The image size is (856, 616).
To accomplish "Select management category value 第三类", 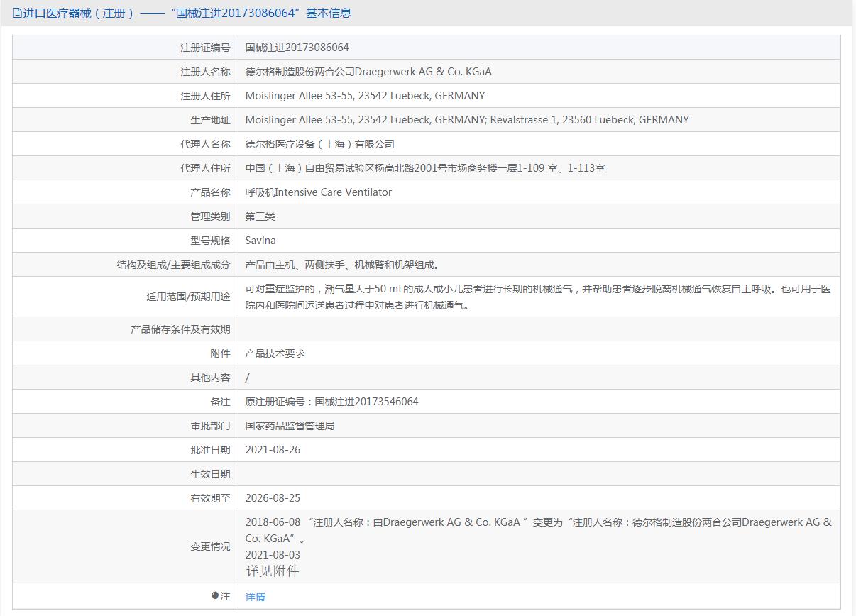I will point(260,216).
